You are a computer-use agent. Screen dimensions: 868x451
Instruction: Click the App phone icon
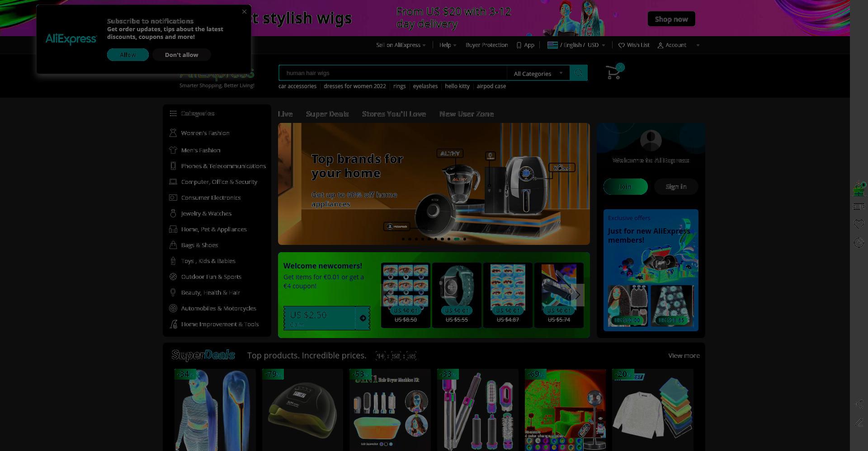coord(519,45)
